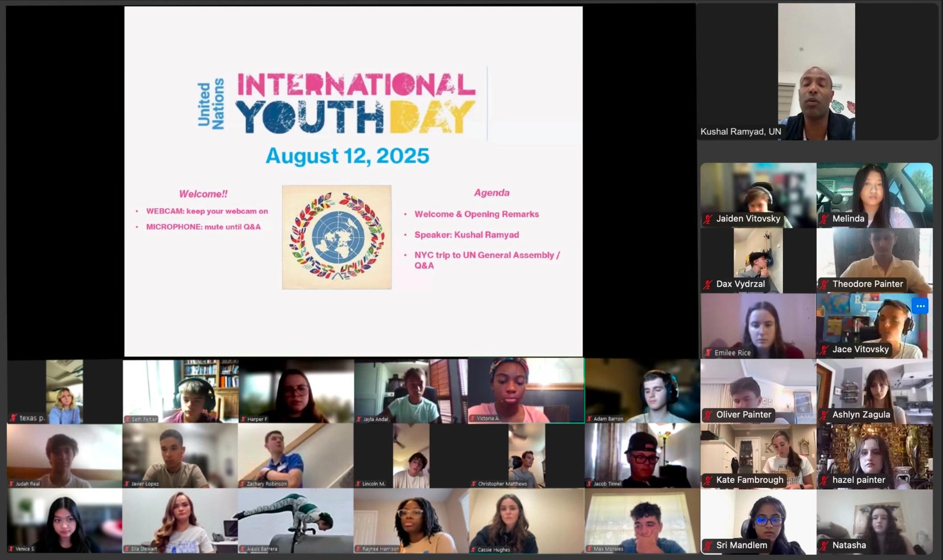Viewport: 943px width, 560px height.
Task: Click the International Youth Day logo on the slide
Action: click(337, 103)
